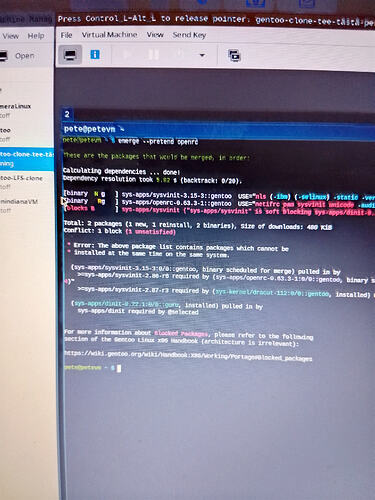Open the viewer's View menu

pyautogui.click(x=155, y=35)
